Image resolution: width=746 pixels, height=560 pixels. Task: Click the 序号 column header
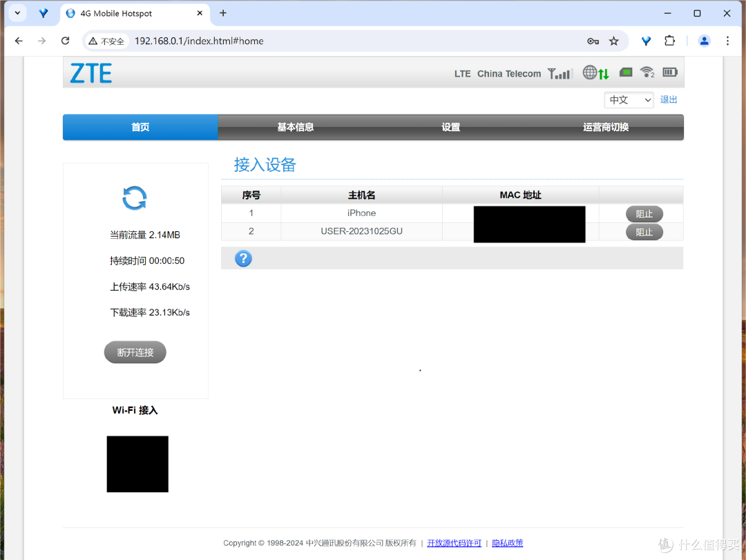[x=251, y=195]
